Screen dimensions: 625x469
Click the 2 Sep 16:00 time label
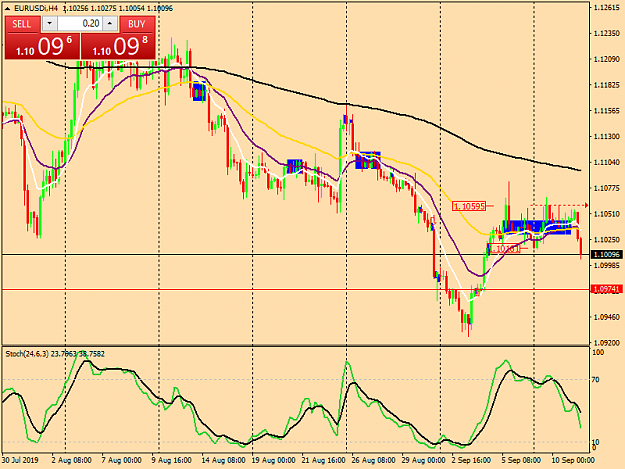point(471,460)
